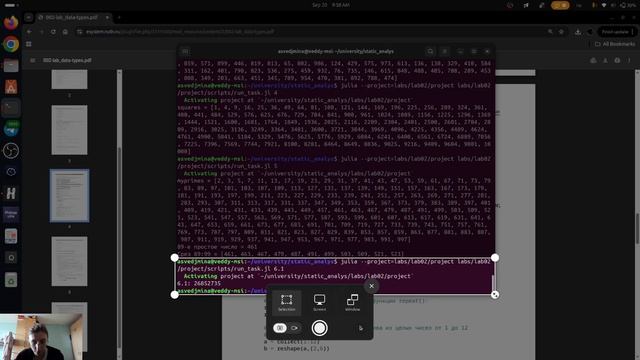Toggle PDF viewer sidebar menu
This screenshot has width=640, height=360.
pos(33,60)
